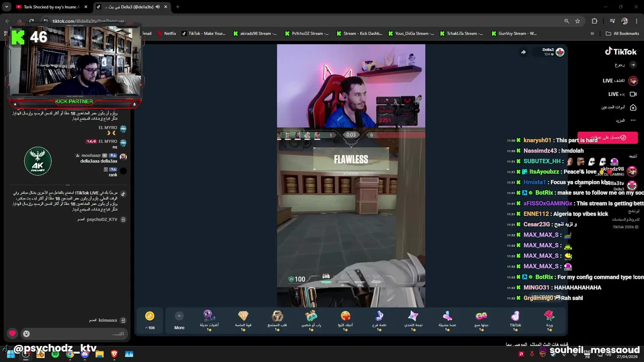This screenshot has height=362, width=644.
Task: Open akiradz98 Stream bookmark
Action: tap(255, 34)
